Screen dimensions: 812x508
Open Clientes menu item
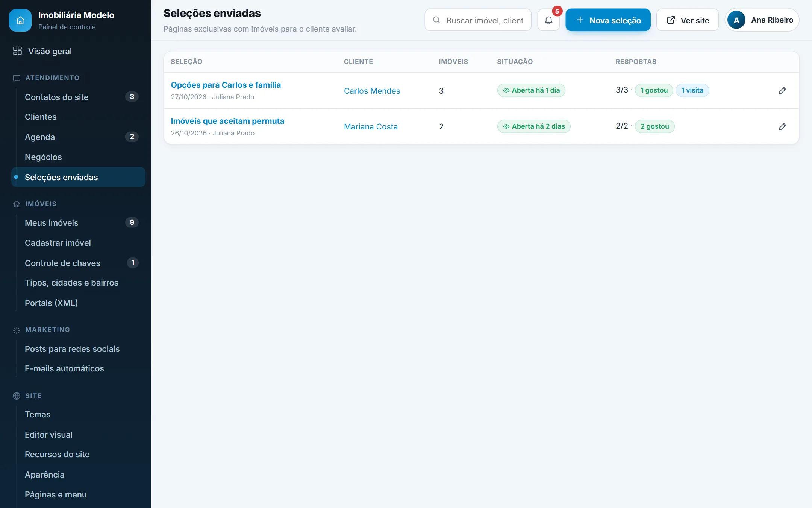[x=78, y=117]
